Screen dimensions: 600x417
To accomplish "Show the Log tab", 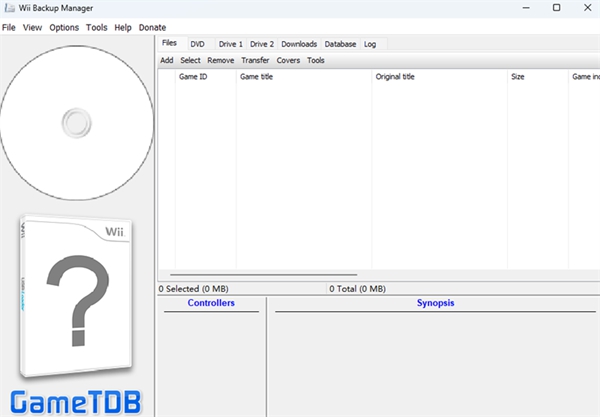I will pos(370,44).
